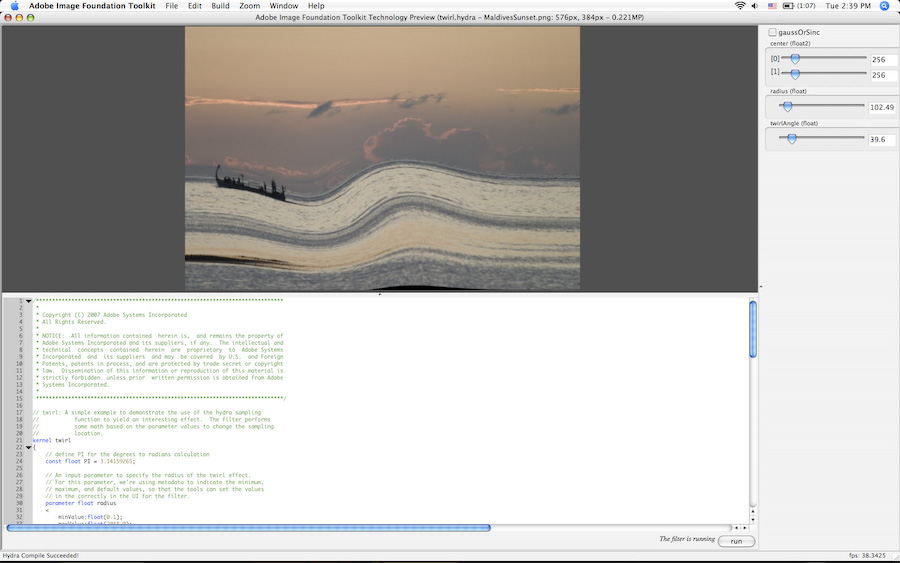
Task: Collapse the code fold at line 1
Action: [x=29, y=301]
